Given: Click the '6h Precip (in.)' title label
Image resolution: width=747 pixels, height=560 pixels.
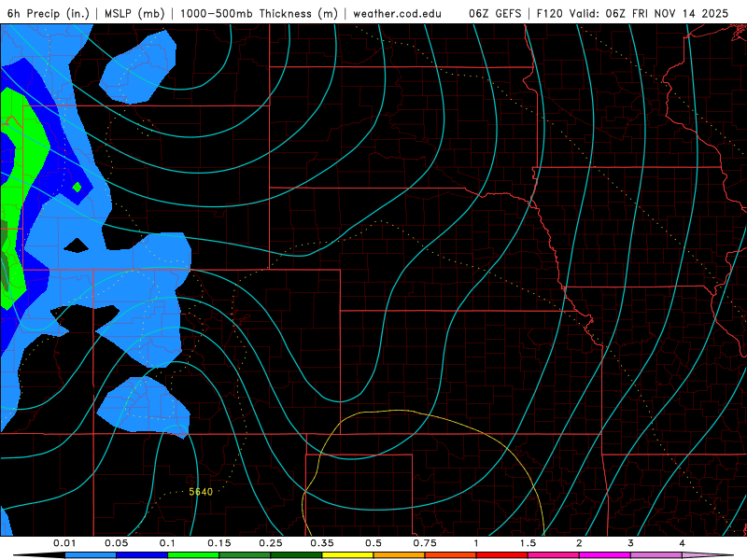Looking at the screenshot, I should [49, 13].
